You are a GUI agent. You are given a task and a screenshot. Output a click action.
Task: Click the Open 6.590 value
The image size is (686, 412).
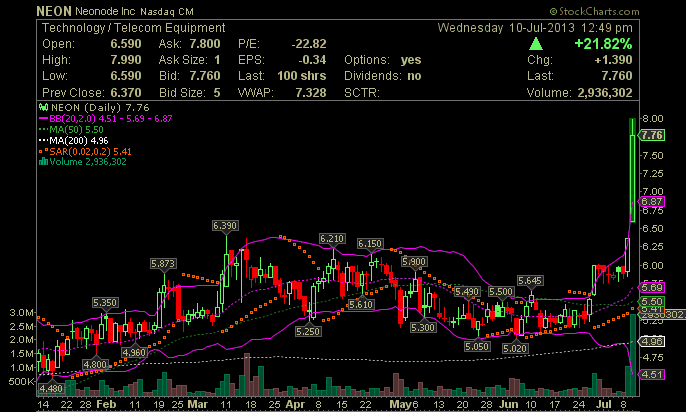pyautogui.click(x=126, y=44)
